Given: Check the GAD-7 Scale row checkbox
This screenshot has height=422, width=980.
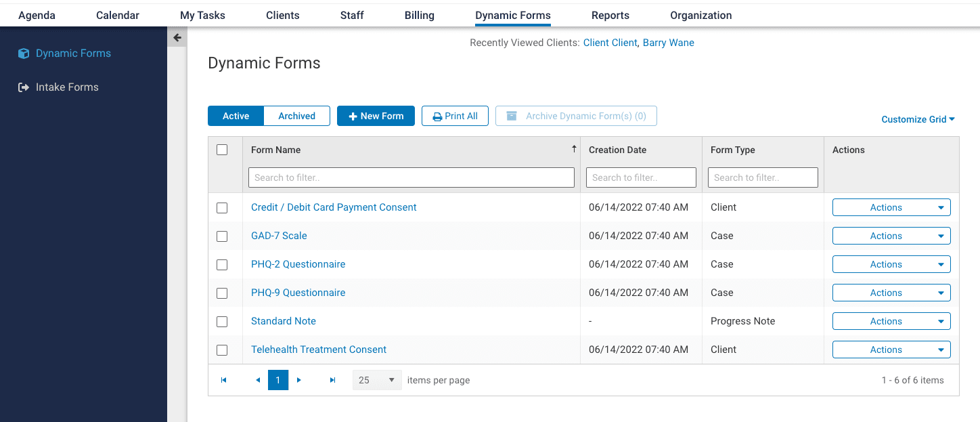Looking at the screenshot, I should pyautogui.click(x=222, y=236).
